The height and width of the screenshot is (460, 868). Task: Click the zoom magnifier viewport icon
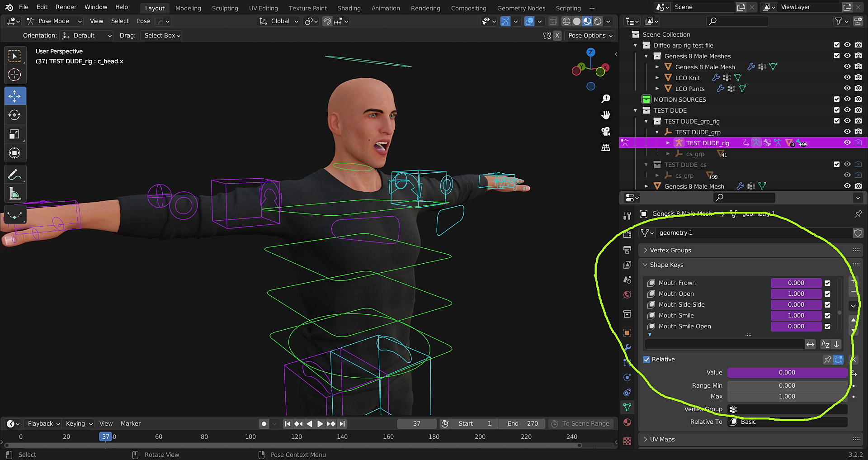point(606,99)
